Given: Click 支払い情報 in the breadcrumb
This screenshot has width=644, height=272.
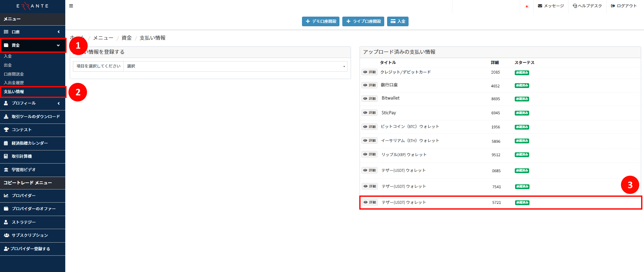Looking at the screenshot, I should click(x=153, y=38).
